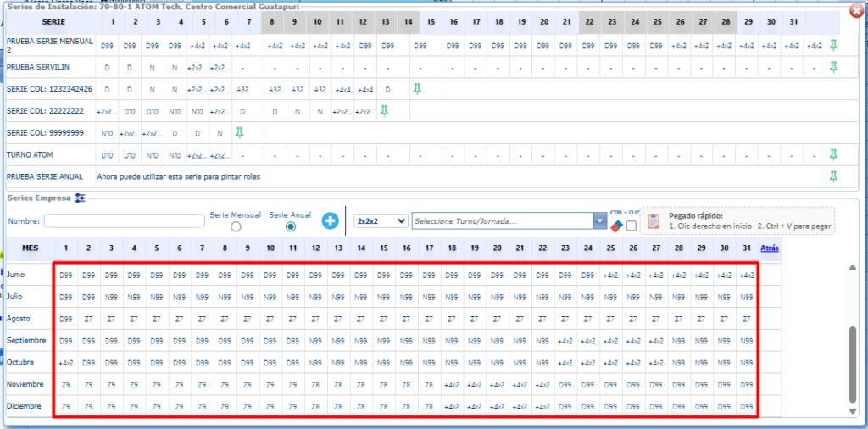Click the blue plus add series button
Viewport: 868px width, 429px height.
coord(331,221)
